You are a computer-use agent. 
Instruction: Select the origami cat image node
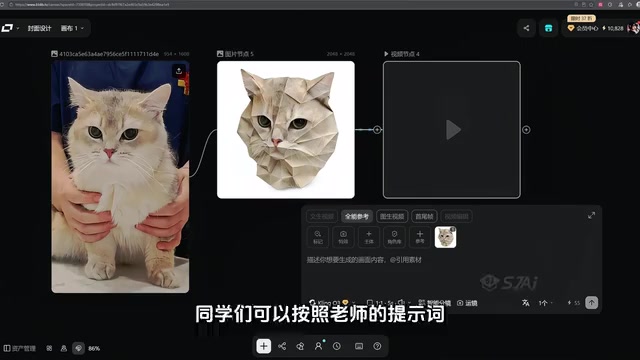click(x=286, y=130)
